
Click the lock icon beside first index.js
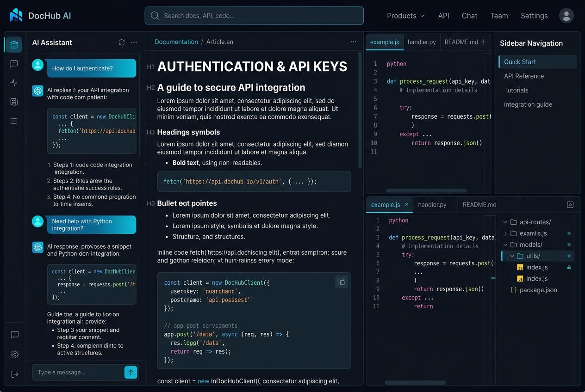pyautogui.click(x=569, y=267)
